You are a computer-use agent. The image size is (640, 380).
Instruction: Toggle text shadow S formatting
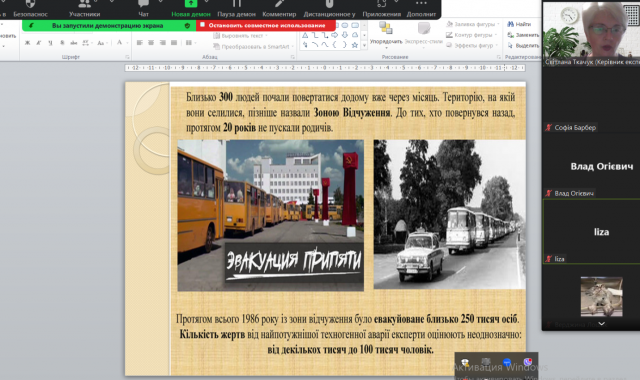[x=62, y=42]
